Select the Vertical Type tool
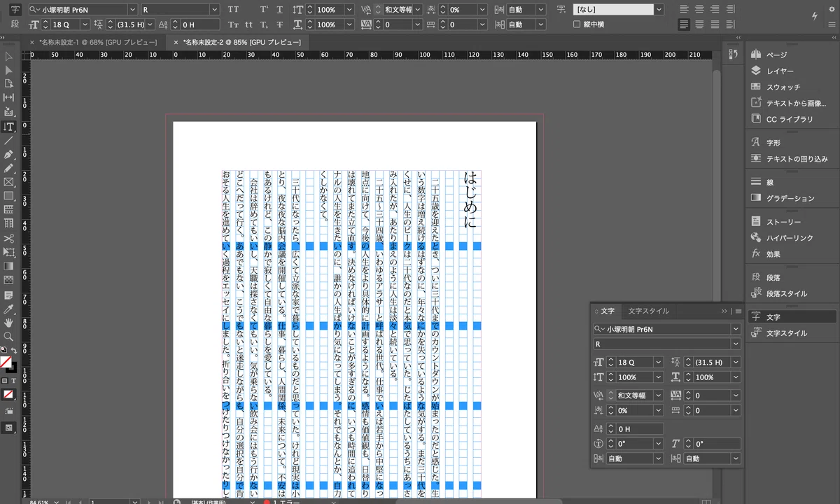This screenshot has width=840, height=504. (8, 127)
